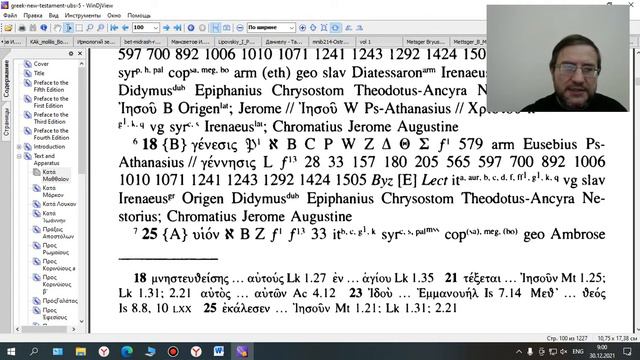Rotate the page left
Viewport: 640px width, 360px height.
[x=349, y=28]
